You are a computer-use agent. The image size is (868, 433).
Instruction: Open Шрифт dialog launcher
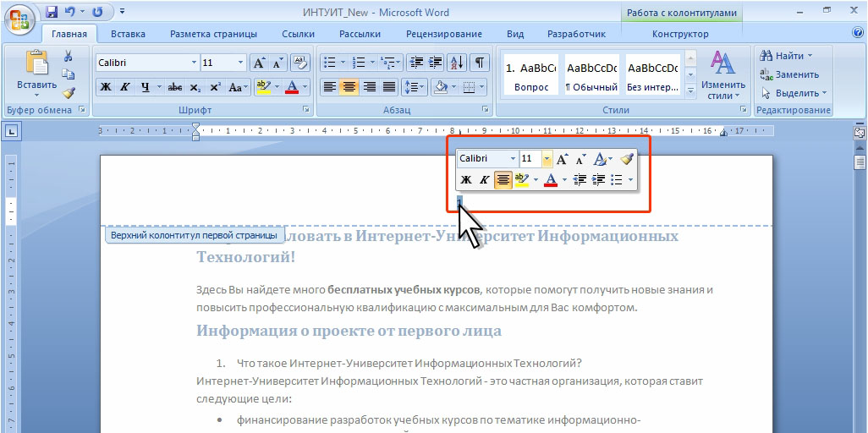pos(306,110)
